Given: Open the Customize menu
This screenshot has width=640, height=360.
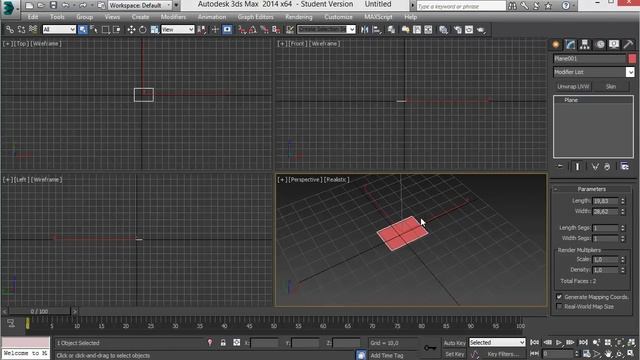Looking at the screenshot, I should [x=338, y=17].
